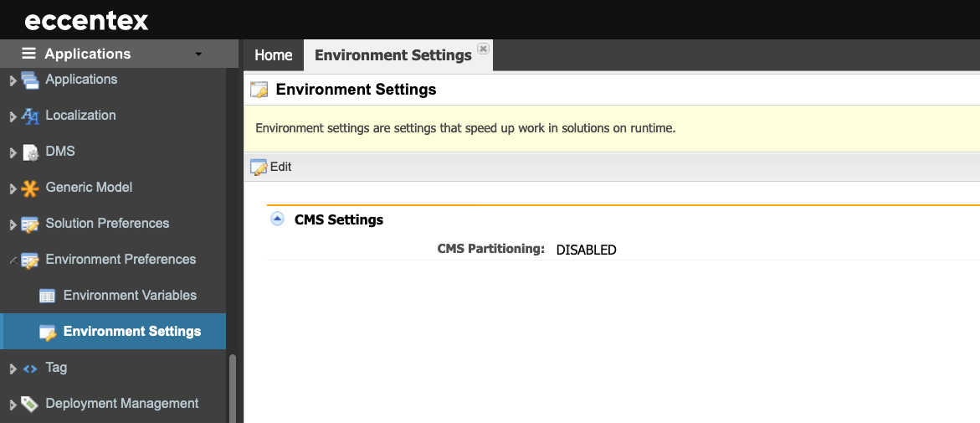Click the Deployment Management green tag icon

tap(29, 405)
